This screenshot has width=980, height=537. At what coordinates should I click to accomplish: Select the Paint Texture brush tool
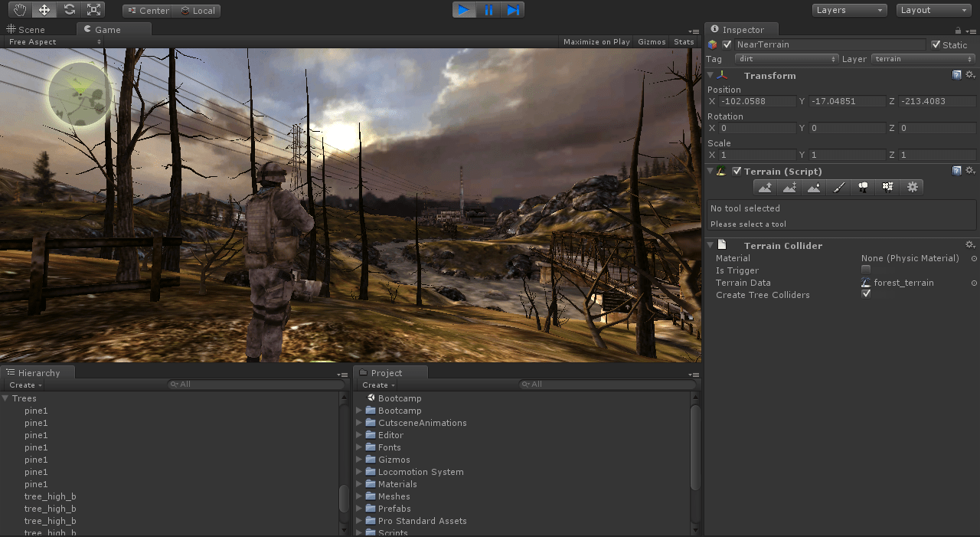click(x=838, y=187)
